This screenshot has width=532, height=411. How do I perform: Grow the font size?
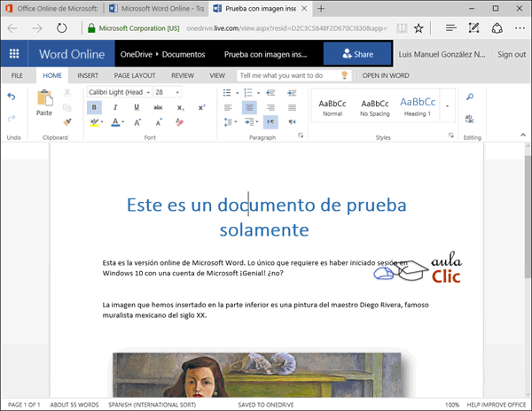tap(137, 122)
